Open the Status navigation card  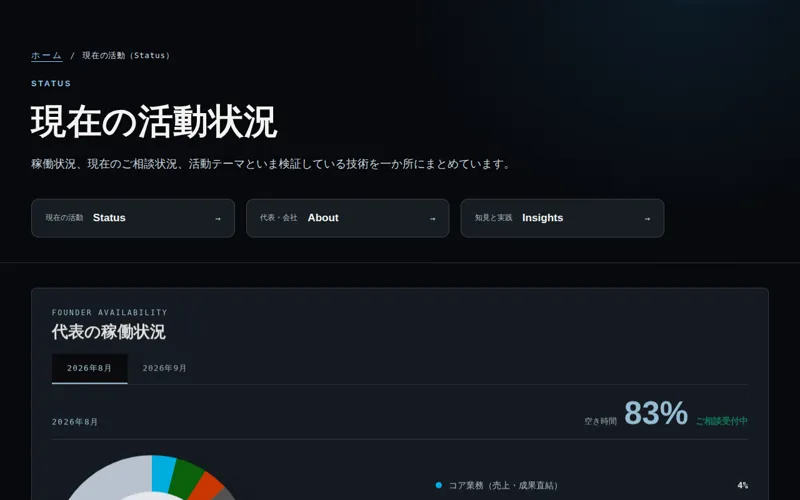coord(133,218)
